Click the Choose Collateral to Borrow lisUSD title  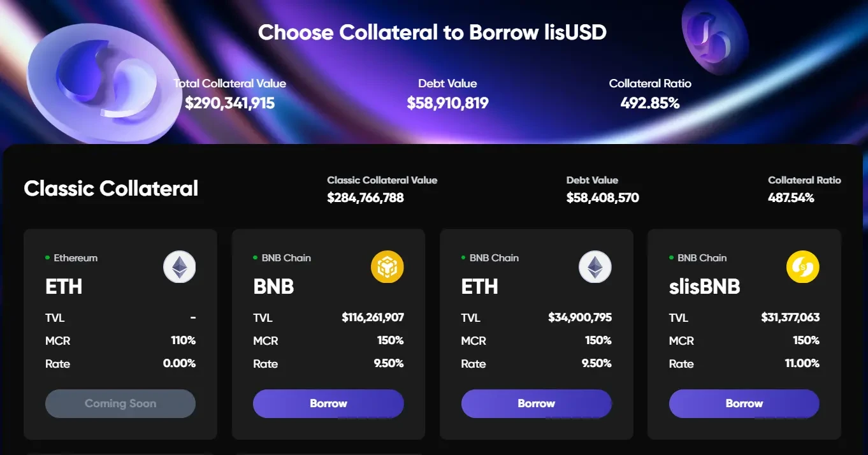pyautogui.click(x=432, y=32)
